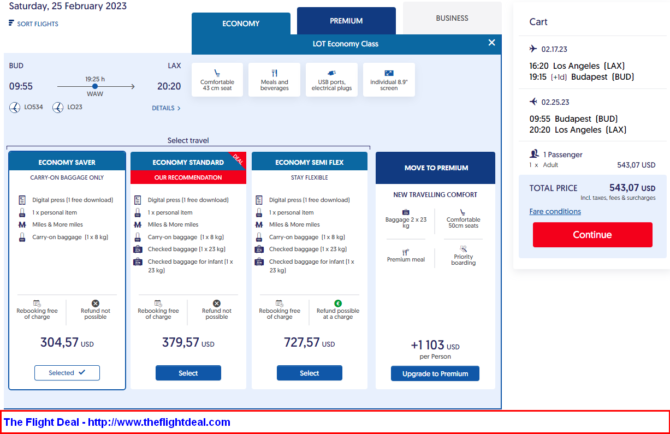670x434 pixels.
Task: Open the Sort Flights option
Action: [x=33, y=23]
